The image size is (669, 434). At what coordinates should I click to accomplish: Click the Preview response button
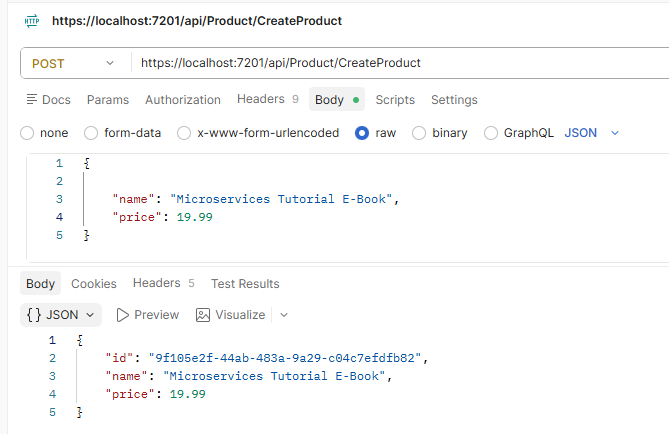point(148,315)
